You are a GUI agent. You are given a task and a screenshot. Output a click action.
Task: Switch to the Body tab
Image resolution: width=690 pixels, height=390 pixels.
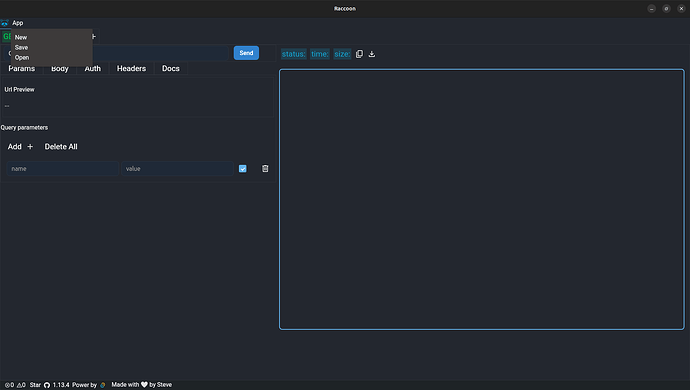(x=60, y=69)
